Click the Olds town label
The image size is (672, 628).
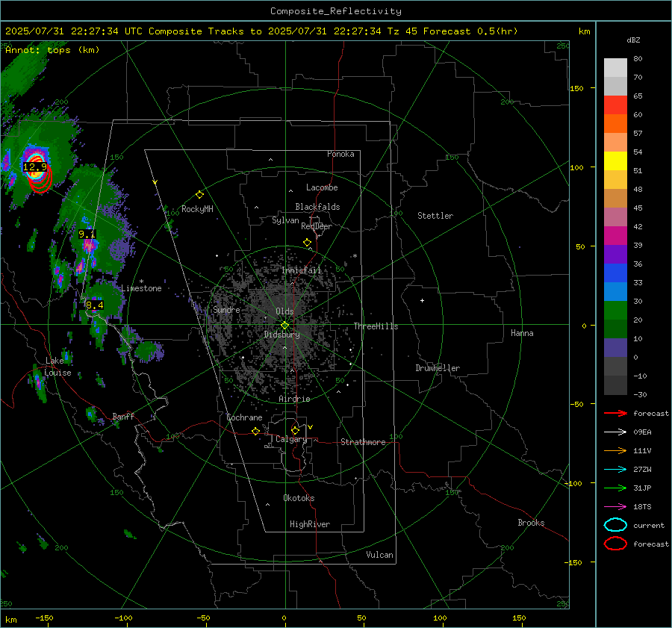tap(284, 311)
